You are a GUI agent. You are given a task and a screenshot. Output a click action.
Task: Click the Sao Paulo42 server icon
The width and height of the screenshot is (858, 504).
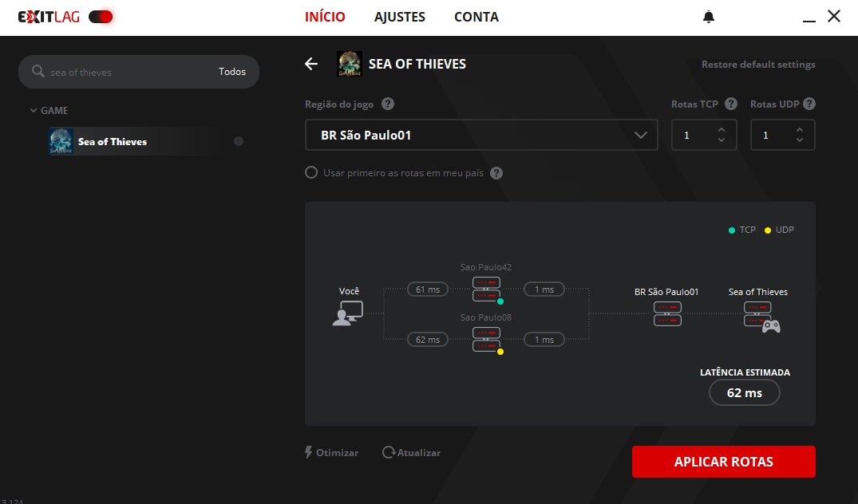[x=486, y=289]
